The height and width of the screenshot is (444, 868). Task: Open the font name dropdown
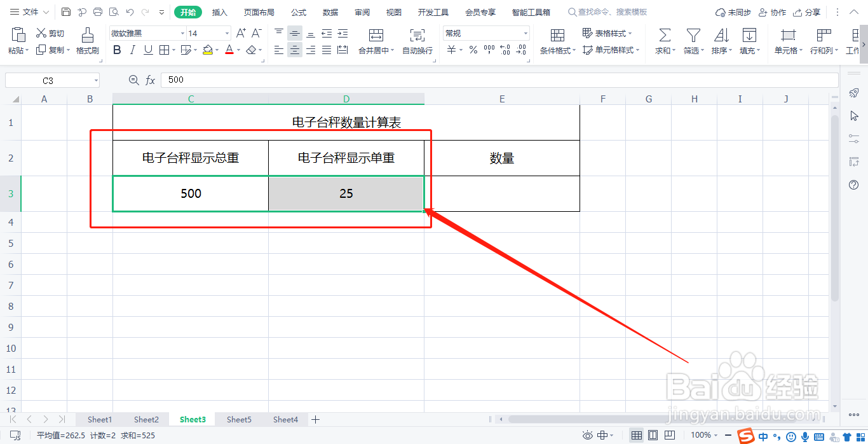(x=182, y=32)
